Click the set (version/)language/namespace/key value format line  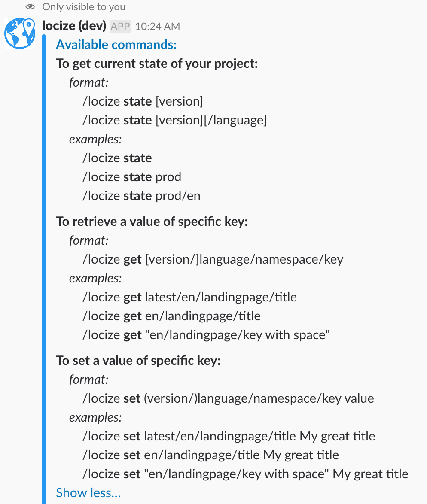pos(228,398)
